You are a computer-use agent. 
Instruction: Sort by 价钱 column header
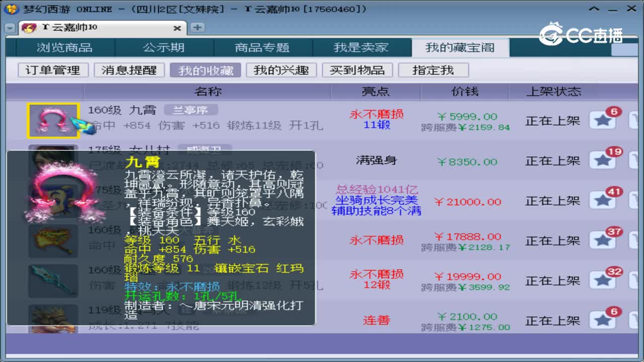[465, 92]
